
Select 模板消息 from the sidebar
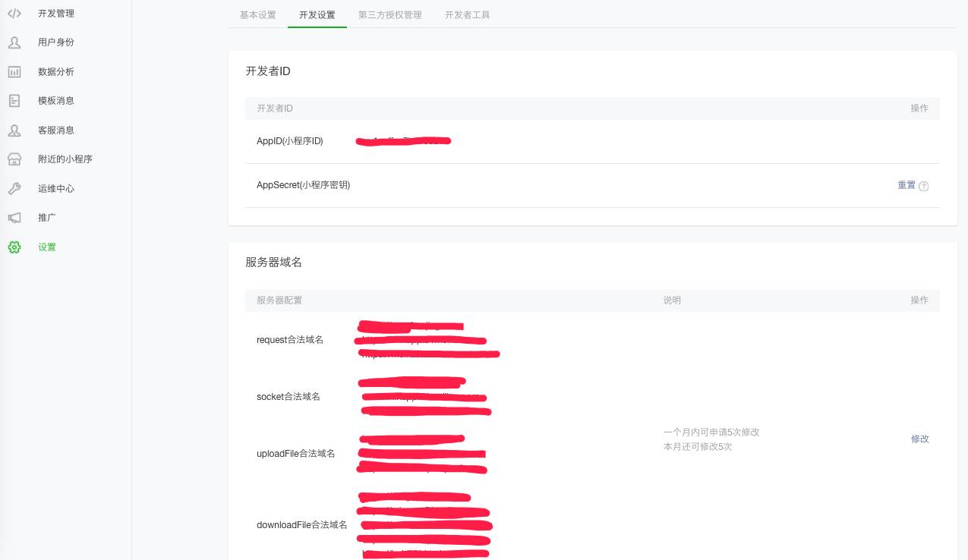[56, 101]
